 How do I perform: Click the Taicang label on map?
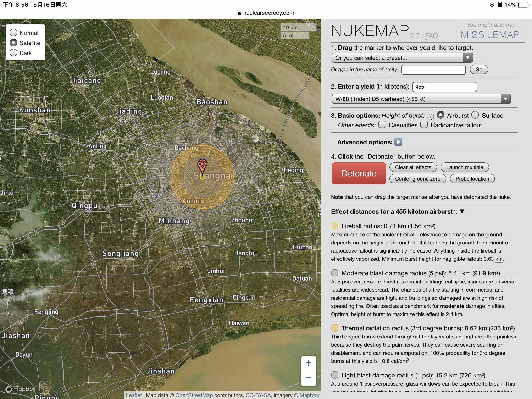(87, 81)
